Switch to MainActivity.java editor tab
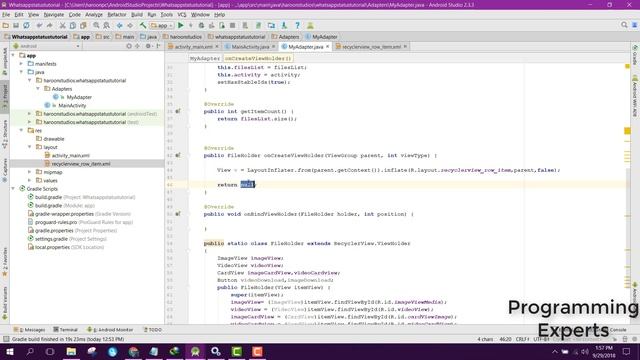 [x=250, y=47]
